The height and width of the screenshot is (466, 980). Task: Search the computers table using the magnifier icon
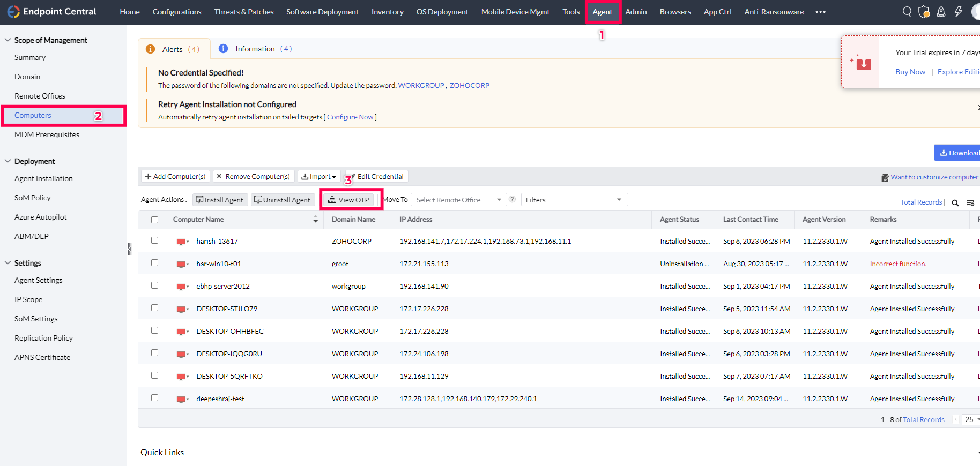pos(955,202)
